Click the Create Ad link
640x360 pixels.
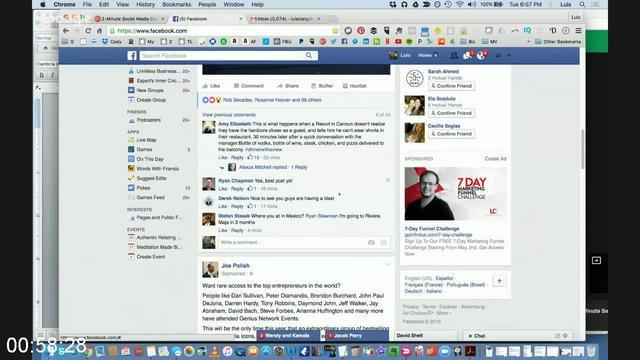click(496, 158)
